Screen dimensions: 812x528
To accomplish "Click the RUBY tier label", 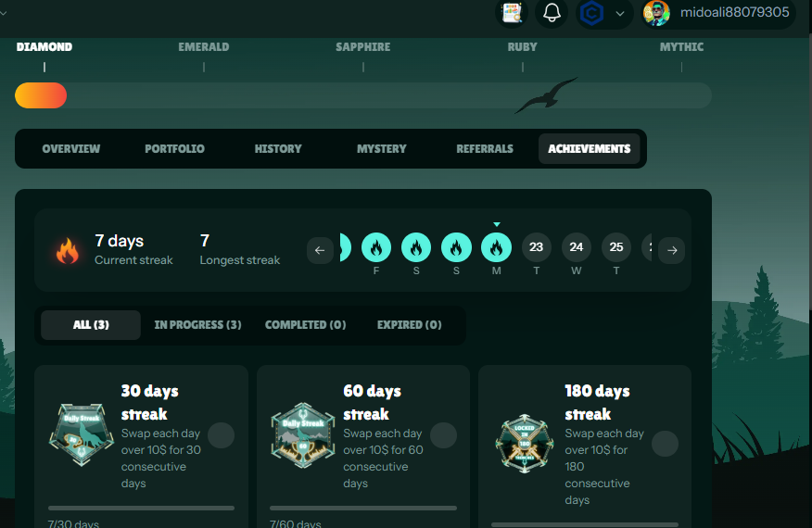I will (x=522, y=47).
